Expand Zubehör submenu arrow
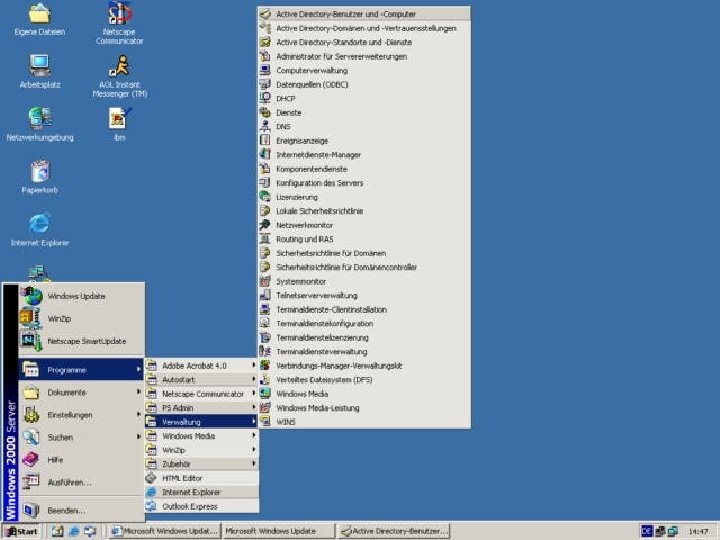 253,464
